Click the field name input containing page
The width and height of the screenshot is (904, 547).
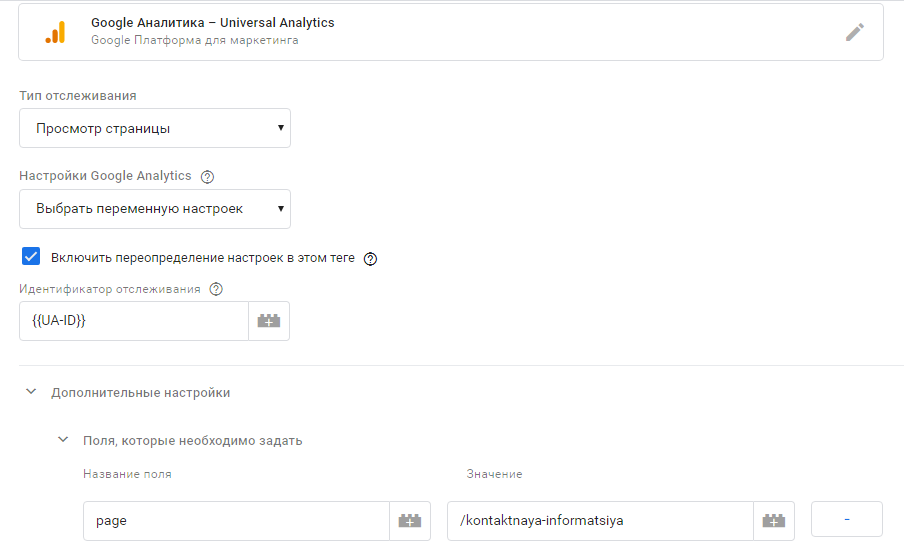point(236,521)
